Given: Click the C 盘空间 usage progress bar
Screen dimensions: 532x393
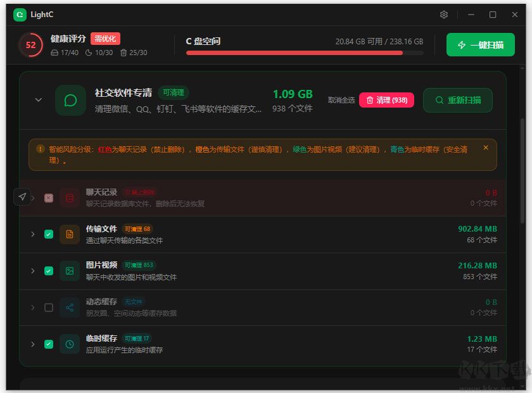Looking at the screenshot, I should tap(305, 53).
